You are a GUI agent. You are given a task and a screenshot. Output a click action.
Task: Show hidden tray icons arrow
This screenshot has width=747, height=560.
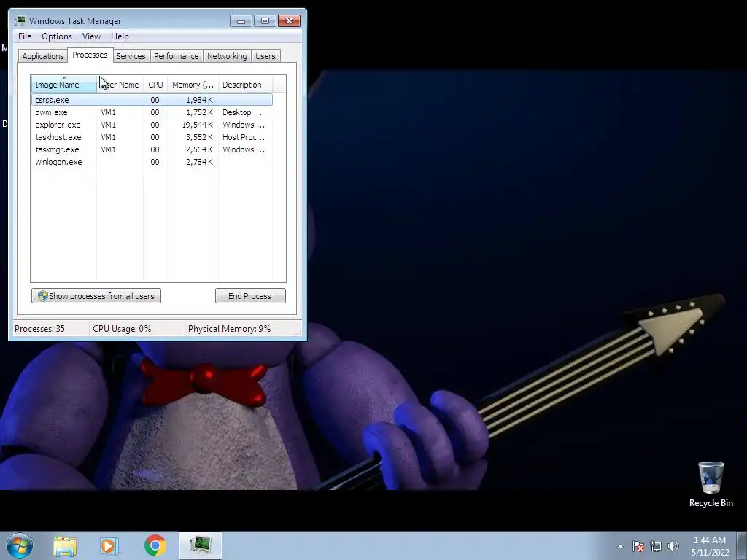coord(620,546)
